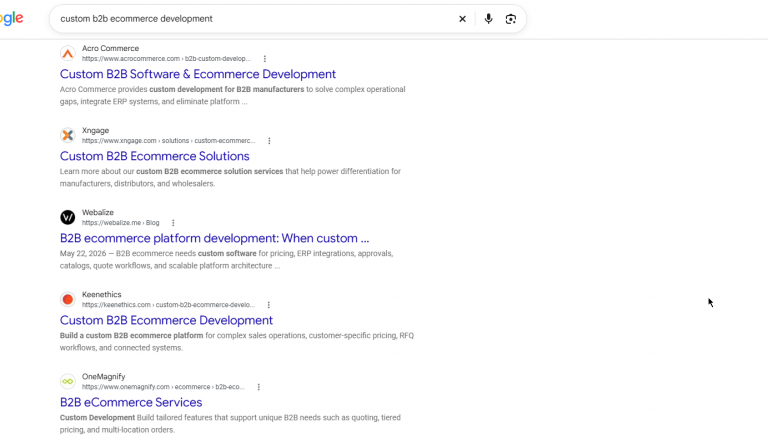Click the Webalize site name

[98, 212]
